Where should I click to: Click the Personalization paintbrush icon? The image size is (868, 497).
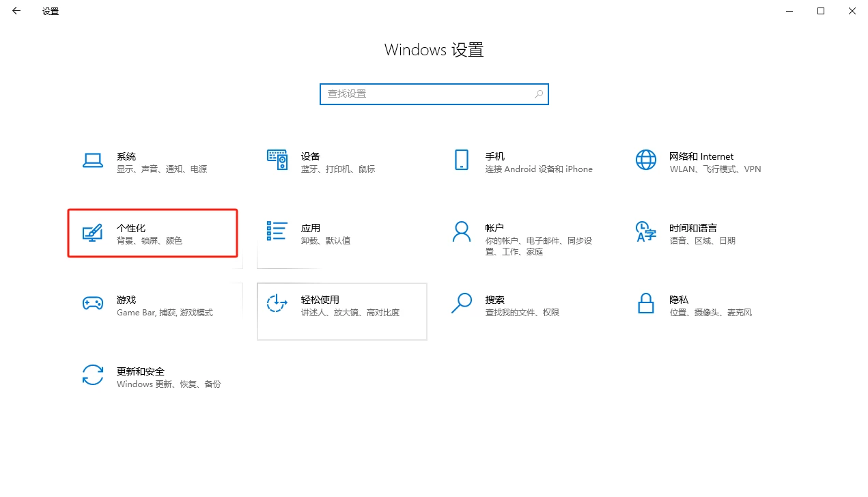point(92,232)
